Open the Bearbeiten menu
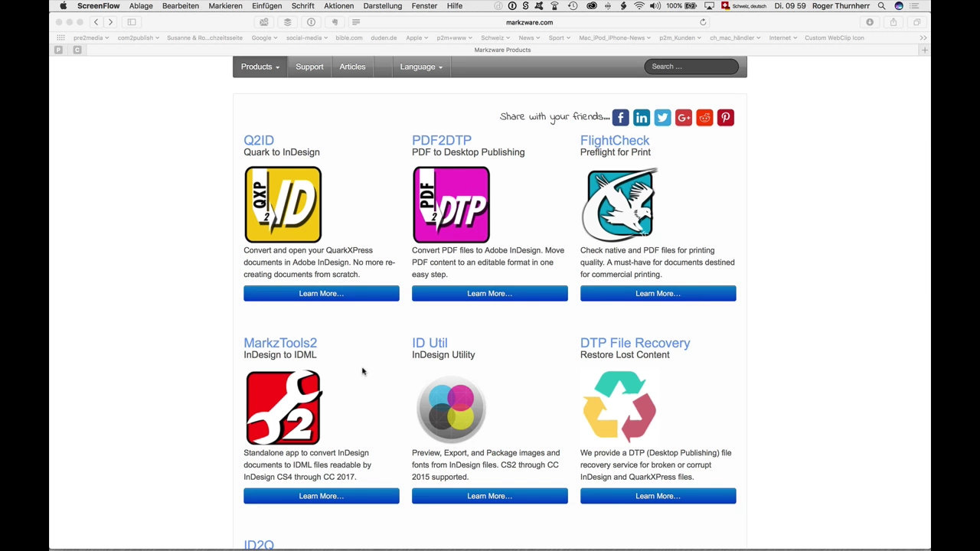 (x=181, y=5)
